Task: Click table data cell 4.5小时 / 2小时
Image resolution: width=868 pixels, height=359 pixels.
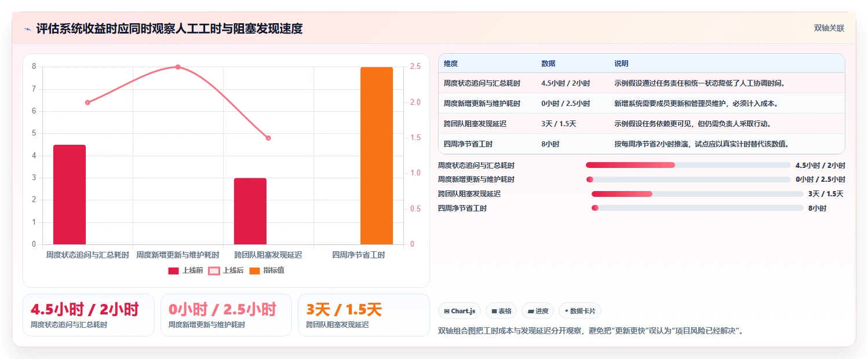Action: pyautogui.click(x=566, y=83)
